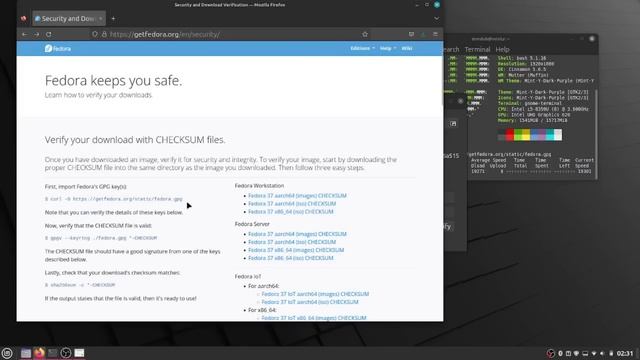
Task: Click the pinned tab left of Security tab
Action: [23, 18]
